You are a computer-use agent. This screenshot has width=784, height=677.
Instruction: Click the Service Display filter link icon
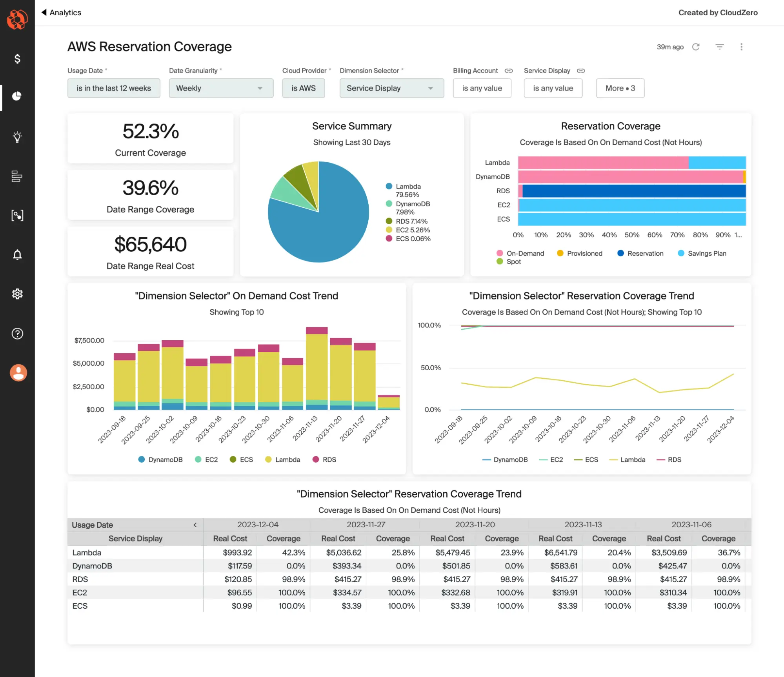(581, 71)
